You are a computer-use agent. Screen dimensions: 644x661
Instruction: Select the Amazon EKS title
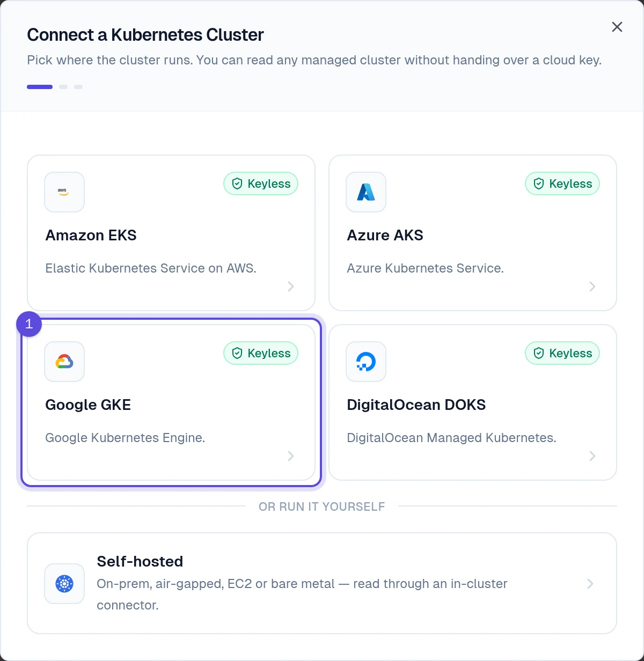91,235
